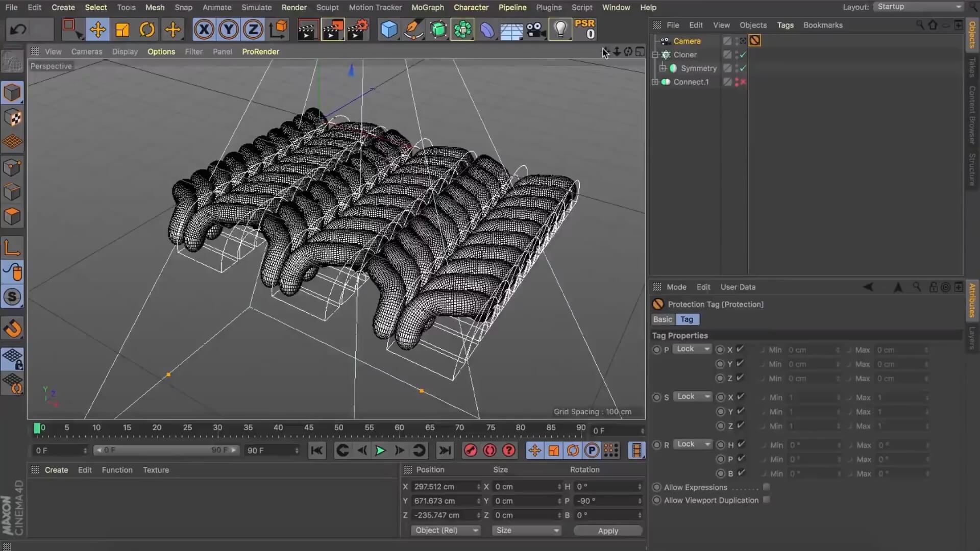Click Render to Picture Viewer icon
The height and width of the screenshot is (551, 980).
coord(332,30)
